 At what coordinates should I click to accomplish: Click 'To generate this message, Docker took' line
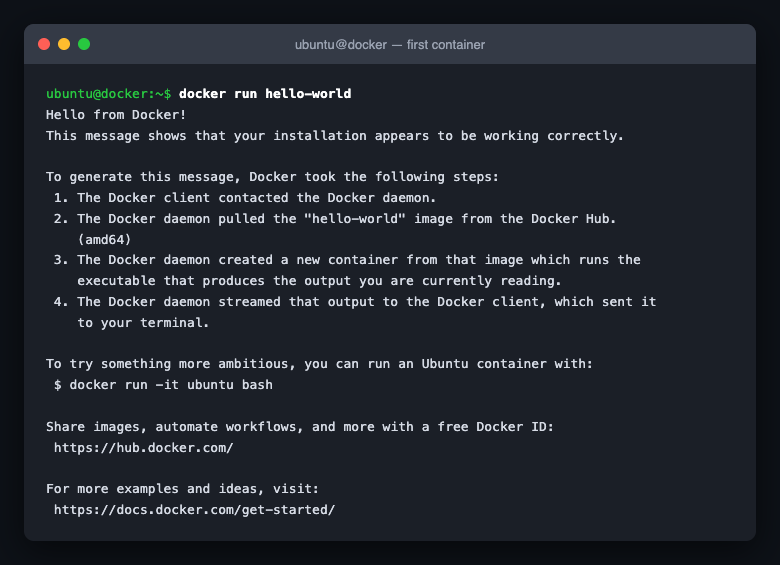[272, 177]
